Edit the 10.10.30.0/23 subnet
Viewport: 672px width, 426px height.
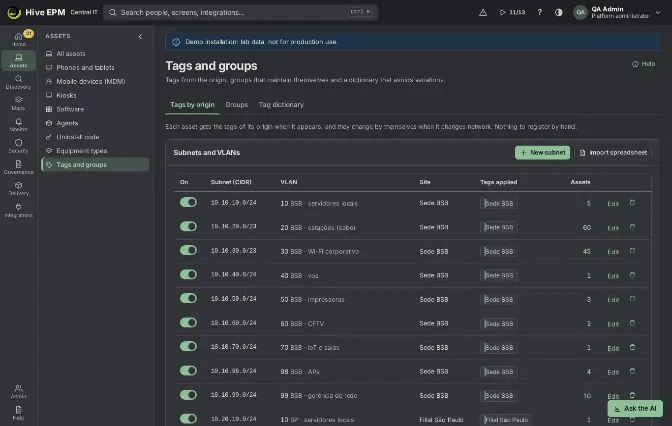pos(613,252)
